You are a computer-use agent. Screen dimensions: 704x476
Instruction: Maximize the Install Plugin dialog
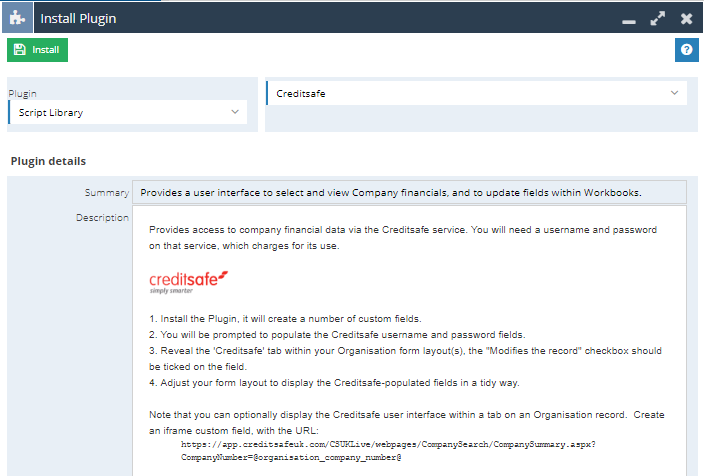click(x=657, y=18)
